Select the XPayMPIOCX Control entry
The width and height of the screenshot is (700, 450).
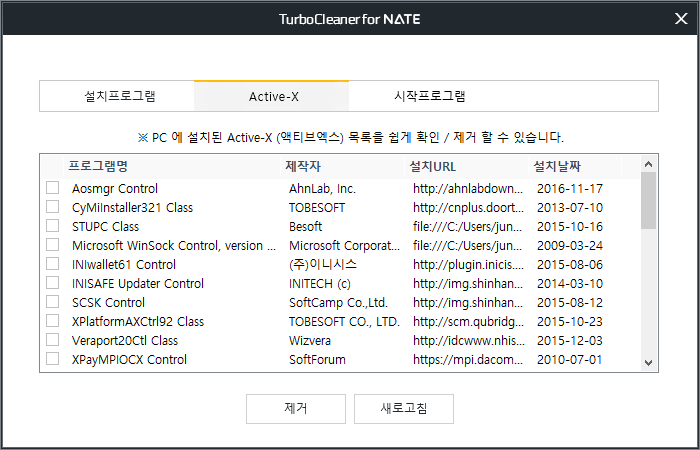click(129, 360)
